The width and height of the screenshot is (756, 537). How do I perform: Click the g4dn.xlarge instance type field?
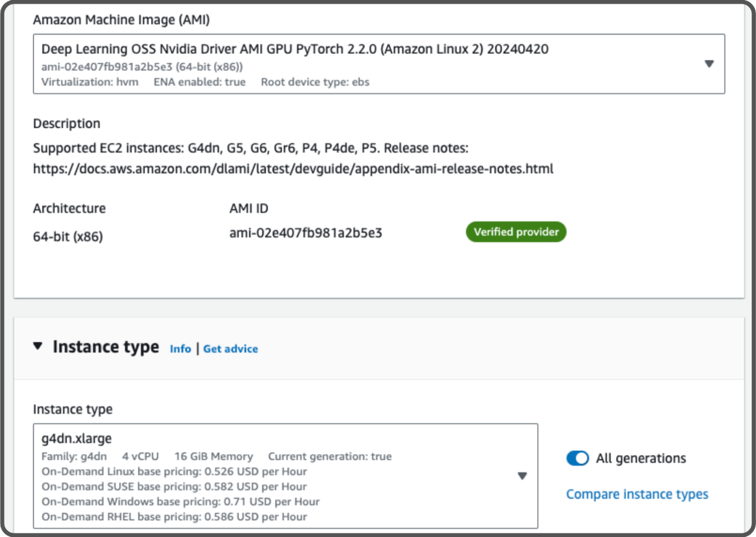click(285, 476)
